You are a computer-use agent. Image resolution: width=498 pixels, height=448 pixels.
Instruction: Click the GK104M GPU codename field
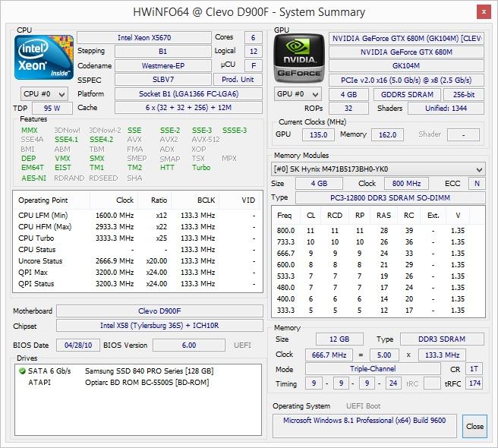[x=406, y=66]
